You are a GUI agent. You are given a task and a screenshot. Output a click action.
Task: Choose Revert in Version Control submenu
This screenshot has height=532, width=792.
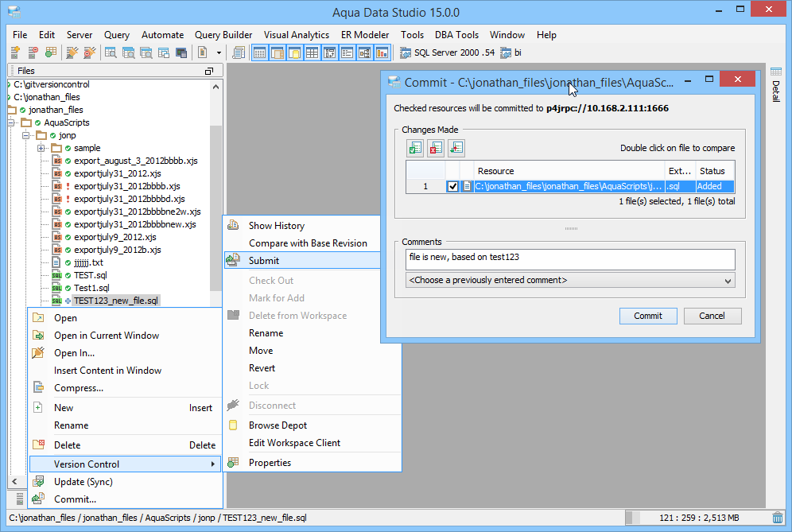pyautogui.click(x=313, y=368)
